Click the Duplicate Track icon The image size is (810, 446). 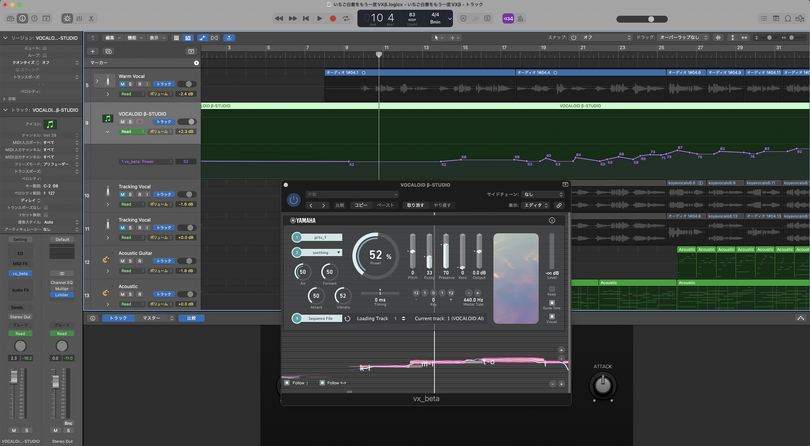108,51
